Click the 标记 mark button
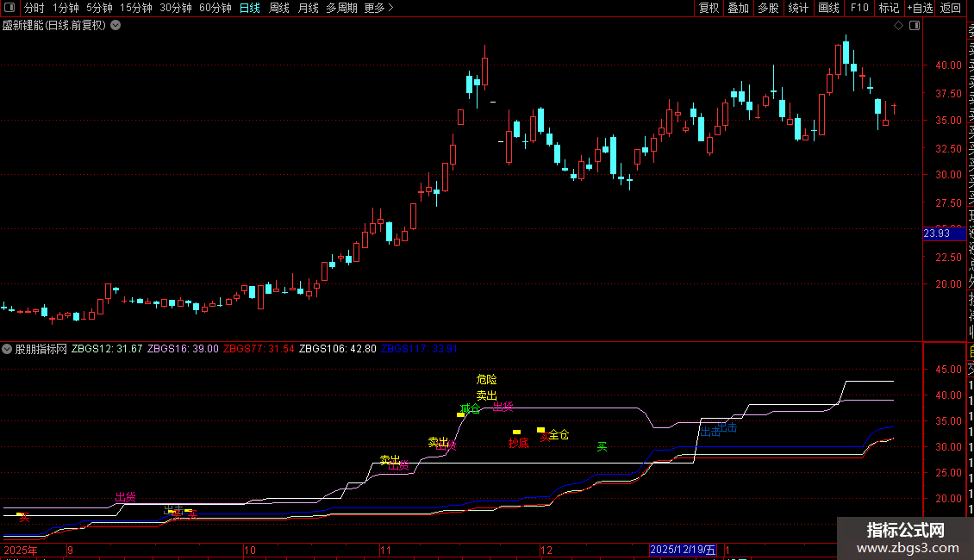The image size is (974, 560). (x=889, y=8)
